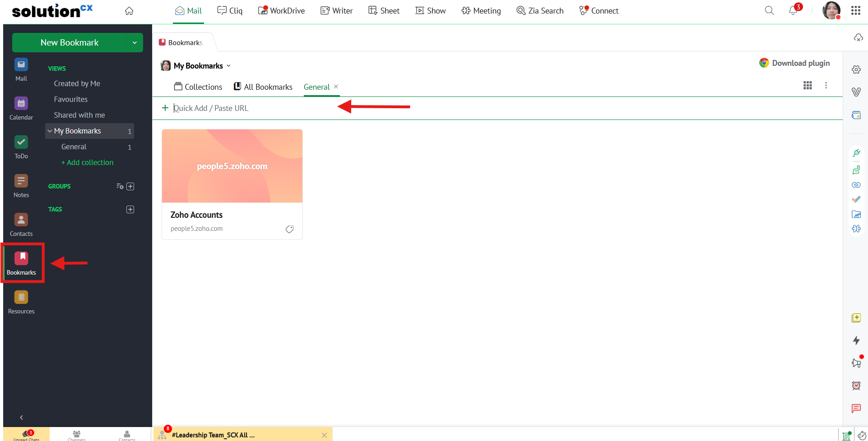Open Writer from top navigation

pos(336,11)
